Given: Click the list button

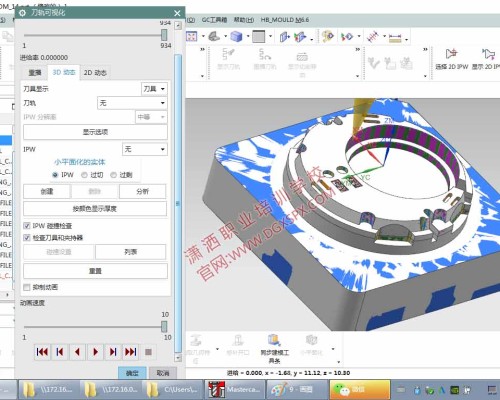Looking at the screenshot, I should [131, 252].
